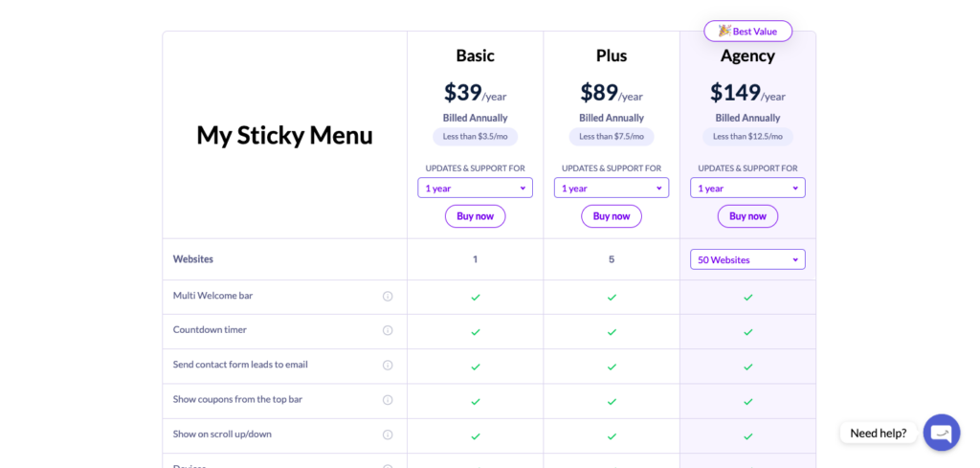Expand Agency plan 1 year support dropdown
Image resolution: width=980 pixels, height=468 pixels.
[747, 189]
